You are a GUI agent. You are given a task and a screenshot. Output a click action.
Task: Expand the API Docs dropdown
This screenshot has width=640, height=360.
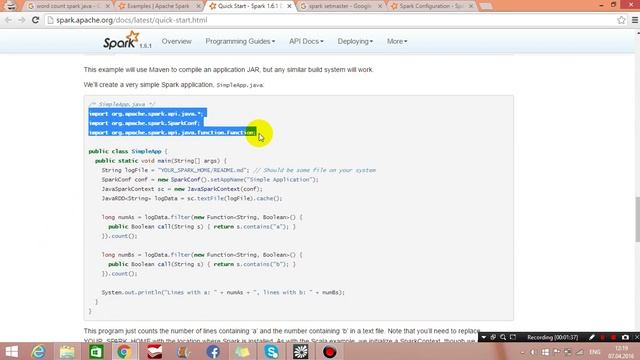[306, 41]
